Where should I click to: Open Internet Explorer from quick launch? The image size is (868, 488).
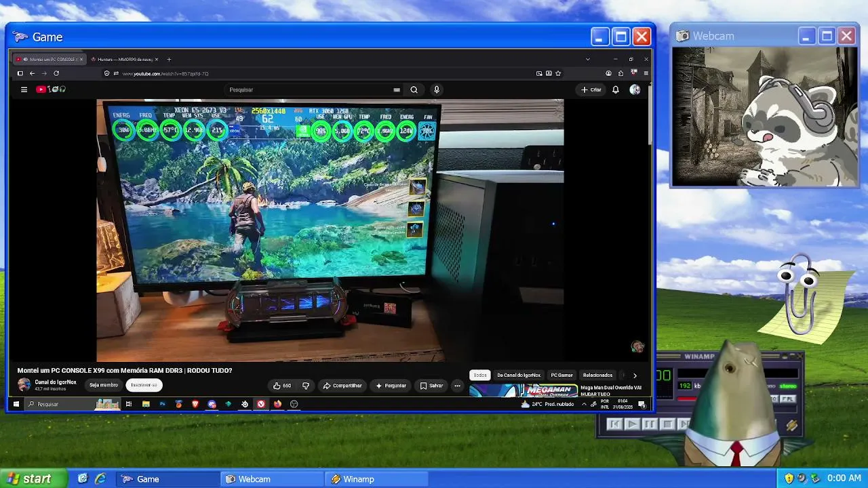coord(100,479)
